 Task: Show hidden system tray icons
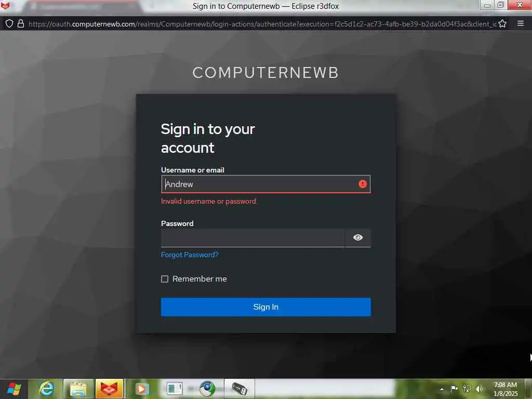pyautogui.click(x=442, y=389)
